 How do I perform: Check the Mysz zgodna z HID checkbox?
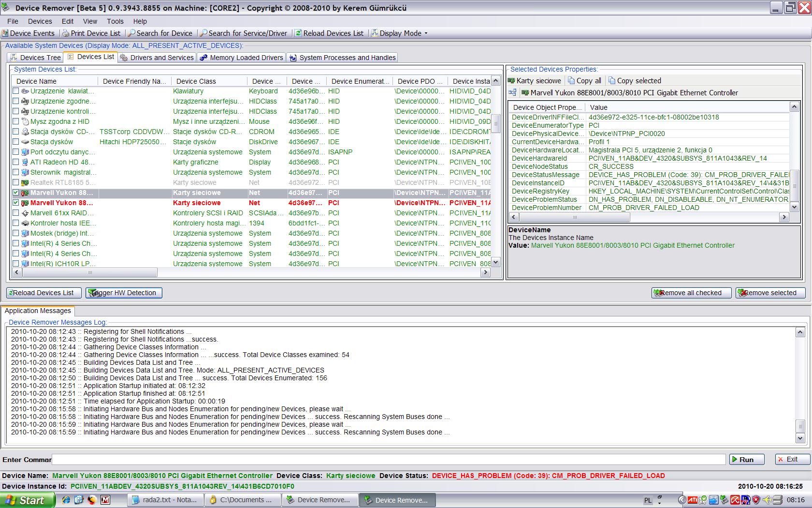tap(16, 121)
